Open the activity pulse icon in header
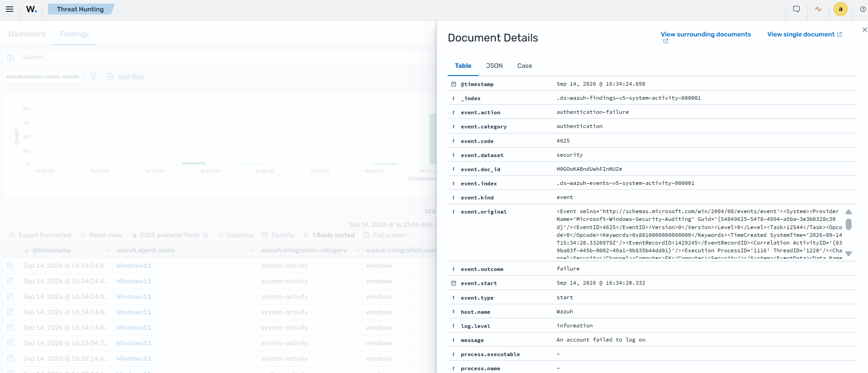This screenshot has height=373, width=868. (x=818, y=9)
